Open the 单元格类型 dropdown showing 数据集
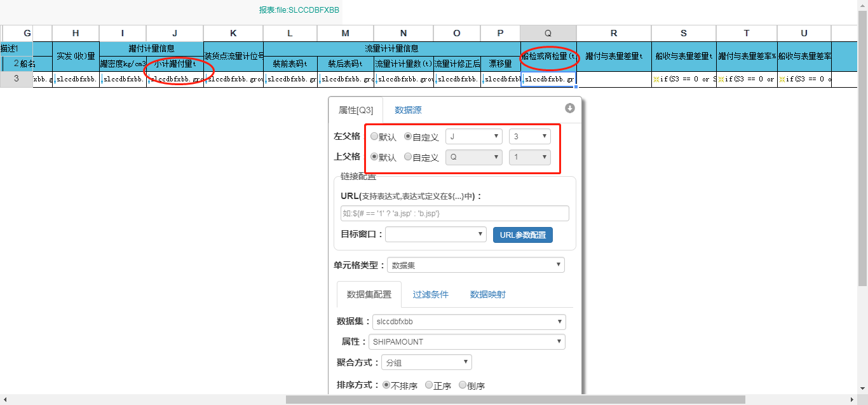 coord(476,264)
